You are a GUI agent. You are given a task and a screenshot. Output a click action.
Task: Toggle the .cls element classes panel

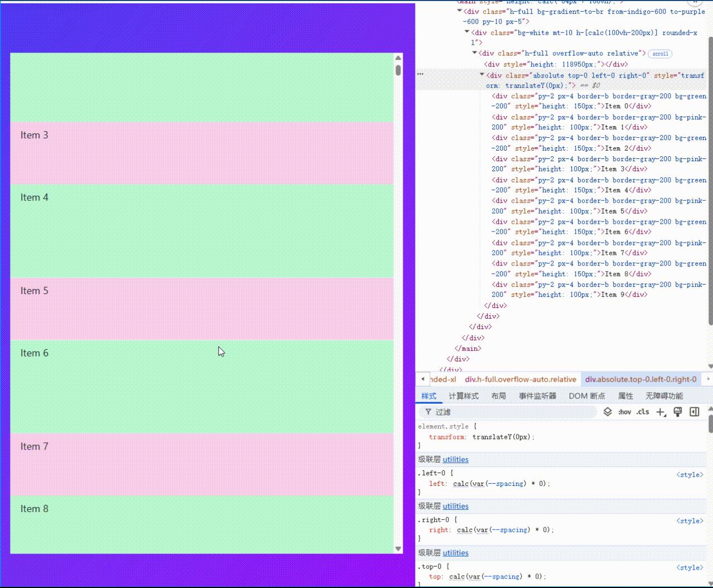coord(643,412)
